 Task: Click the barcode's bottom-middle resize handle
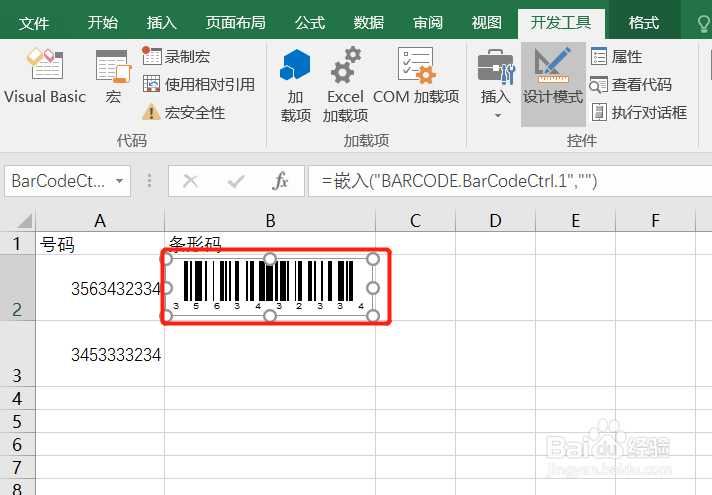coord(270,316)
